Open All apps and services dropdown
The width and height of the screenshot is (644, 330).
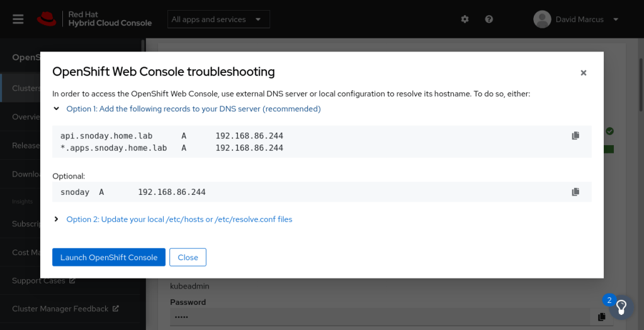coord(218,19)
